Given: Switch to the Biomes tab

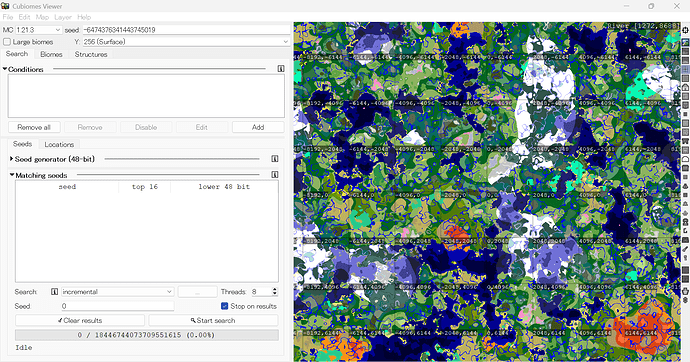Looking at the screenshot, I should [x=51, y=54].
